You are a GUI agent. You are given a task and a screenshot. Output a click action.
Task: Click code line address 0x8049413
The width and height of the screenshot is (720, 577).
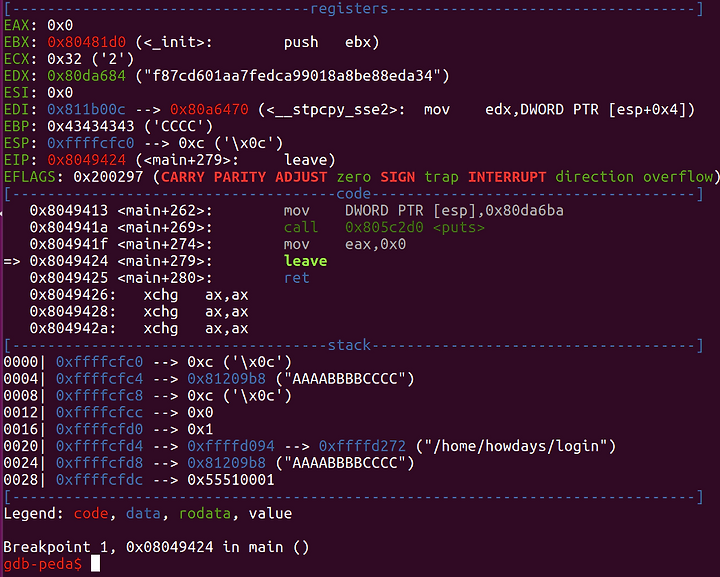69,211
